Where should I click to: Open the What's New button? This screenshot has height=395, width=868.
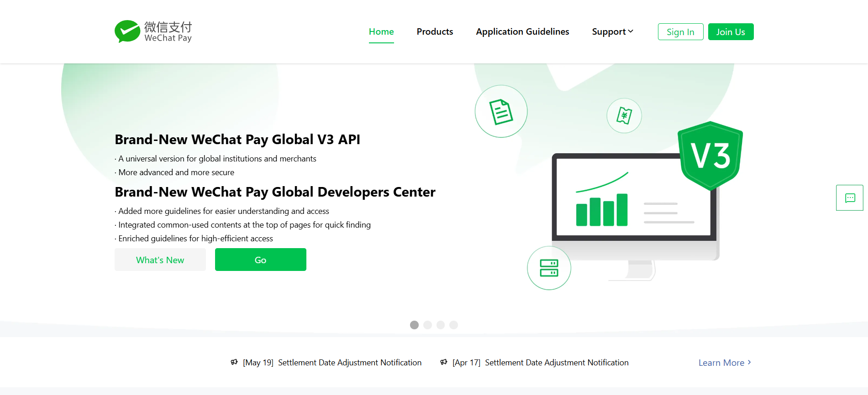(160, 260)
